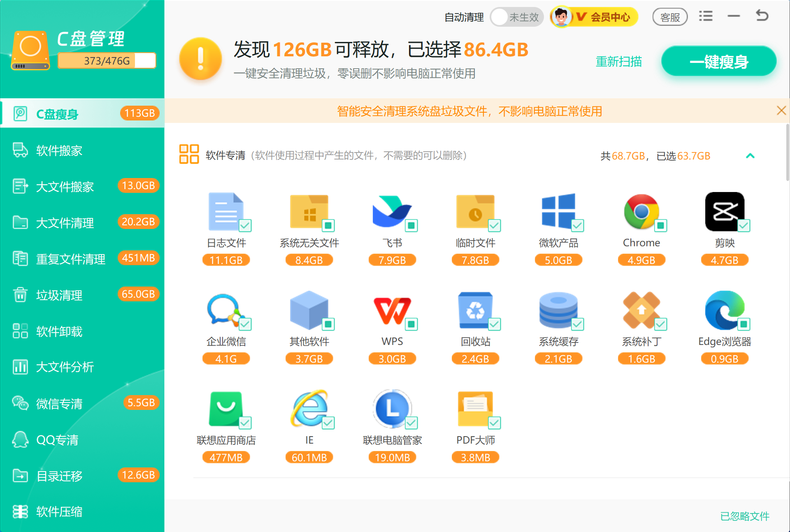Viewport: 790px width, 532px height.
Task: Click the 11.1GB size badge under 日志文件
Action: [226, 260]
